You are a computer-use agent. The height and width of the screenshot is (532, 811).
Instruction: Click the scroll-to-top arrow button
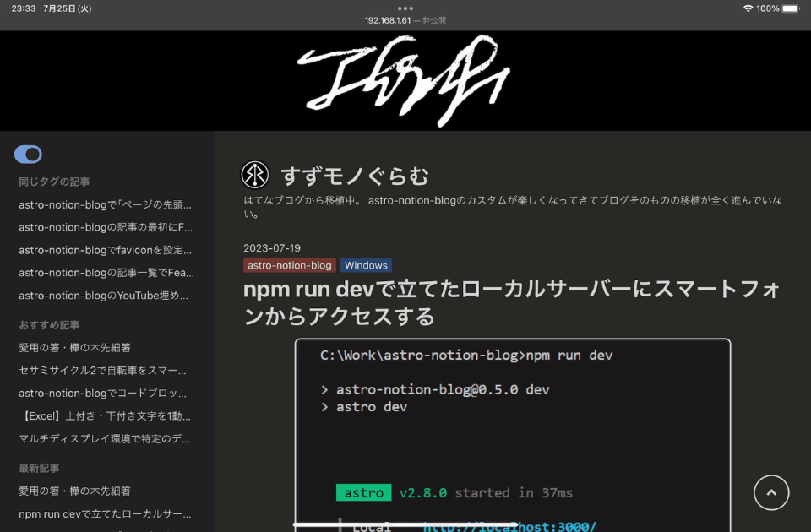(x=771, y=492)
